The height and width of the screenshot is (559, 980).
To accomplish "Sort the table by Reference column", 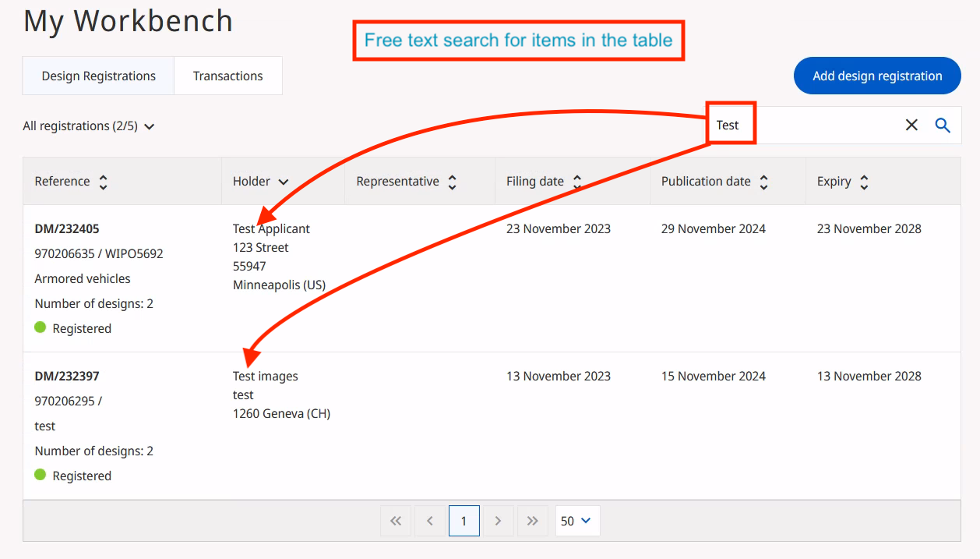I will coord(103,182).
